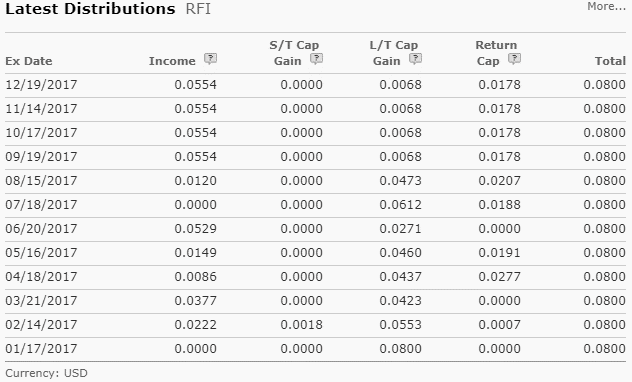The height and width of the screenshot is (382, 632).
Task: Click the RFI ticker label
Action: click(198, 9)
